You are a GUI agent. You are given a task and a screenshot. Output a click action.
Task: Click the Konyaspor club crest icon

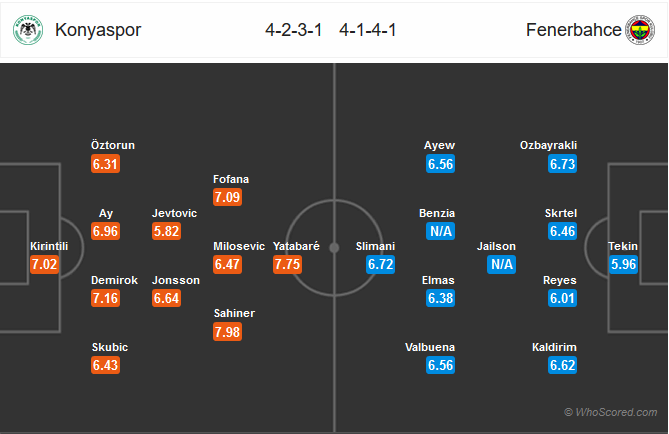click(x=28, y=30)
